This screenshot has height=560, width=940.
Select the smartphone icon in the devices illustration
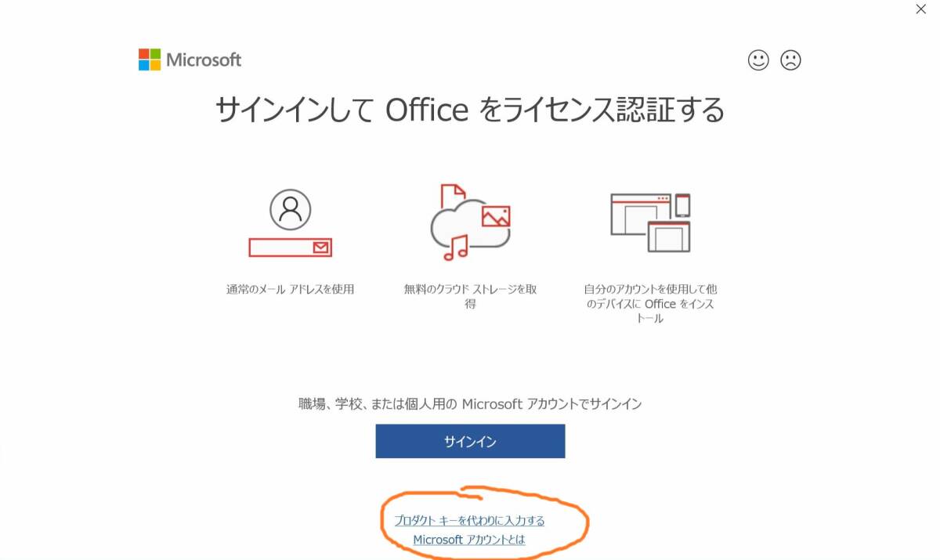[682, 205]
